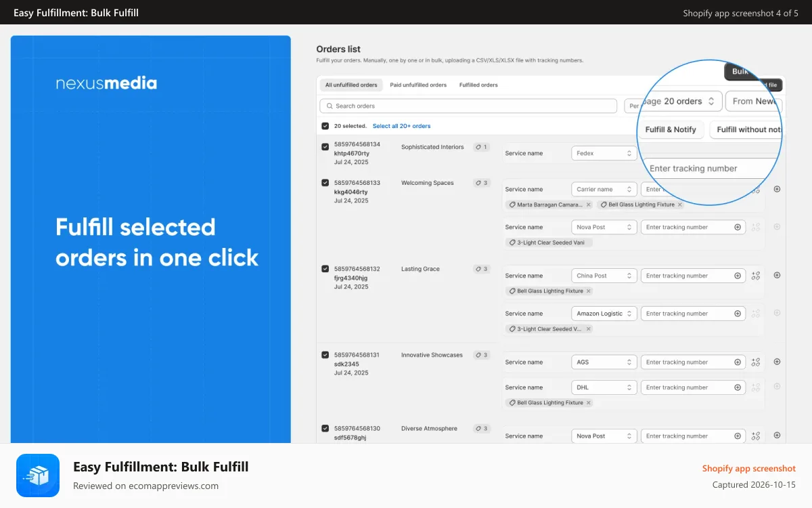Open the Fedex service name dropdown
This screenshot has height=508, width=812.
(x=604, y=153)
